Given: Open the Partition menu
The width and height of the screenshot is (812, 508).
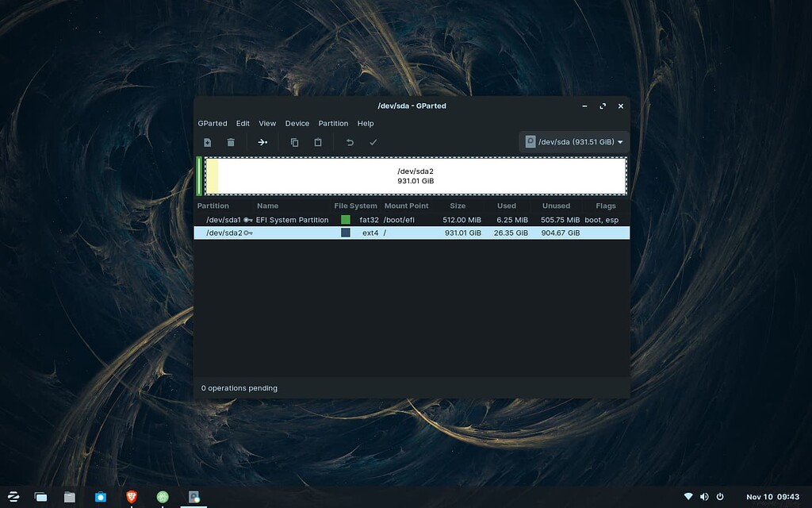Looking at the screenshot, I should coord(333,123).
